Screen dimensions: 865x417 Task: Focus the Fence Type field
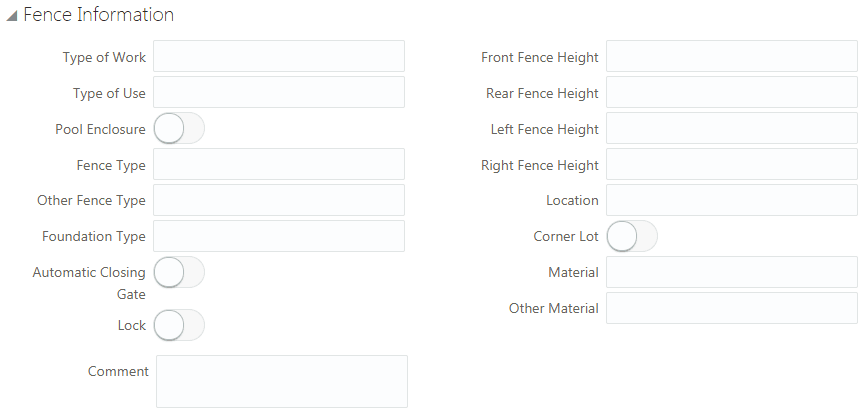[x=279, y=164]
